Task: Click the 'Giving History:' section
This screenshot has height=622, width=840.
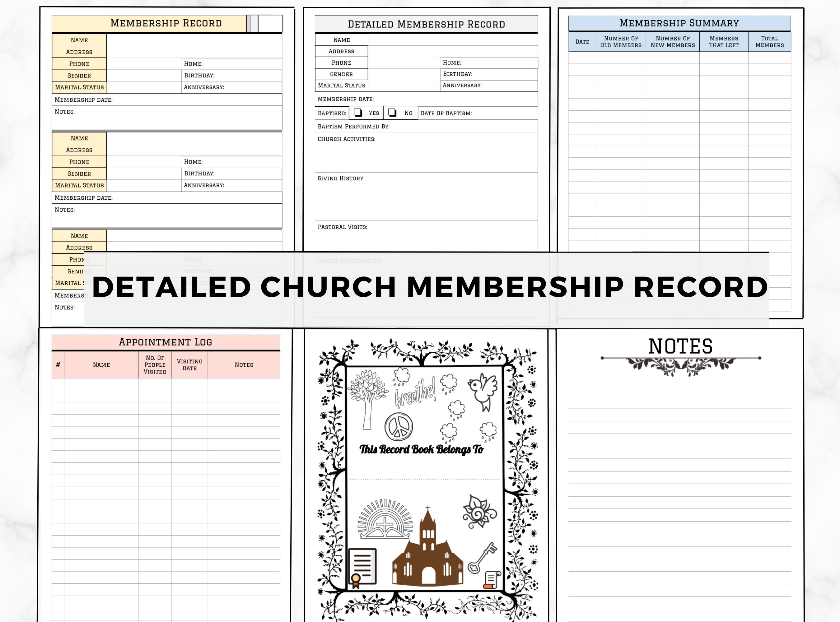Action: 427,197
